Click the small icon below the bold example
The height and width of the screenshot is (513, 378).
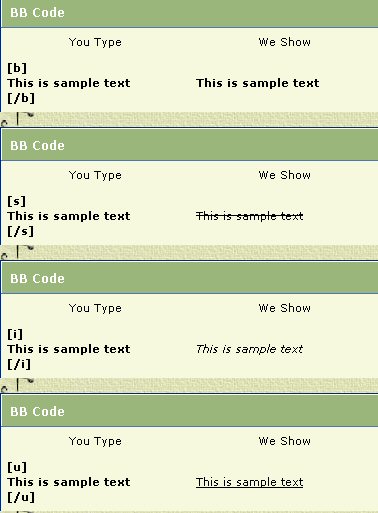point(17,119)
